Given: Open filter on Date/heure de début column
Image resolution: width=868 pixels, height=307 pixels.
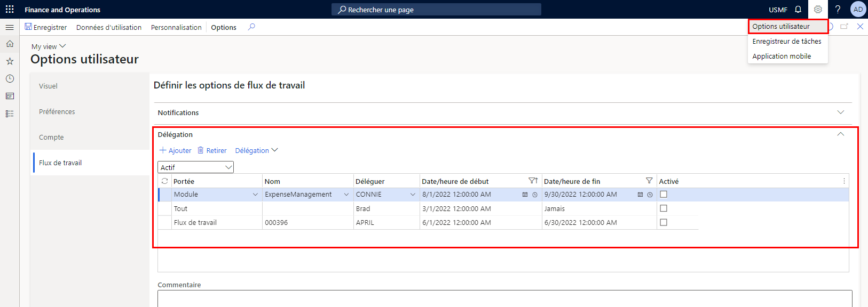Looking at the screenshot, I should click(x=533, y=181).
